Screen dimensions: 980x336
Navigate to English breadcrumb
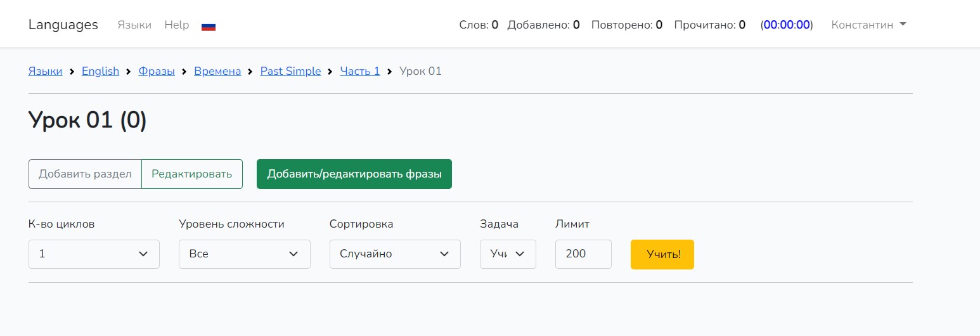click(x=100, y=71)
